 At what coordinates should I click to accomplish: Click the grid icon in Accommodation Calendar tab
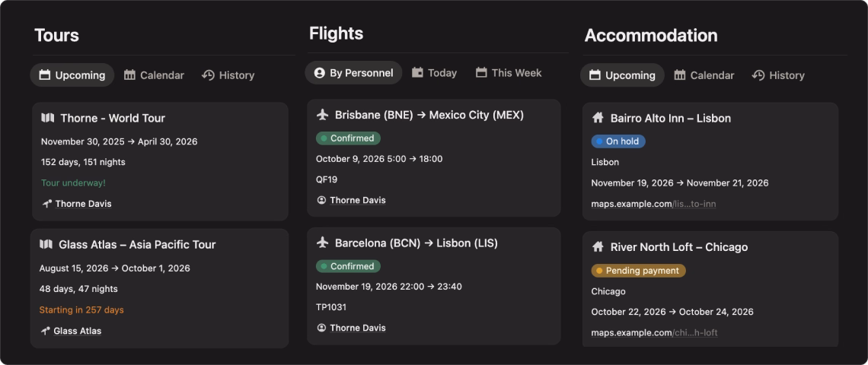pos(680,75)
